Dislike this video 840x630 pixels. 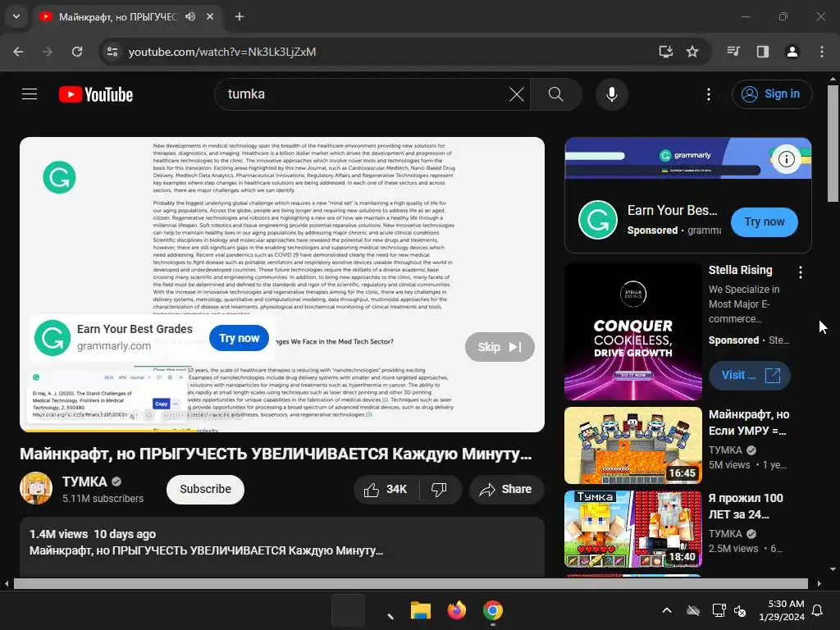tap(439, 489)
